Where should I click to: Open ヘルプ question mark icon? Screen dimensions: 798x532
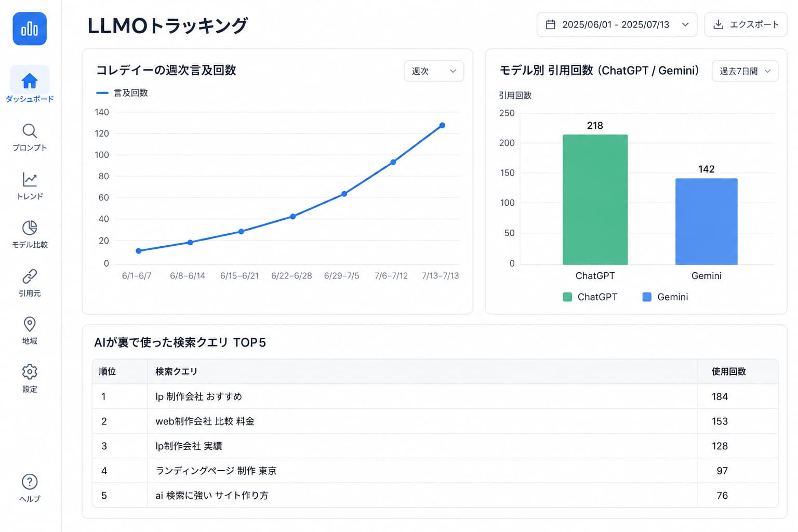[30, 482]
